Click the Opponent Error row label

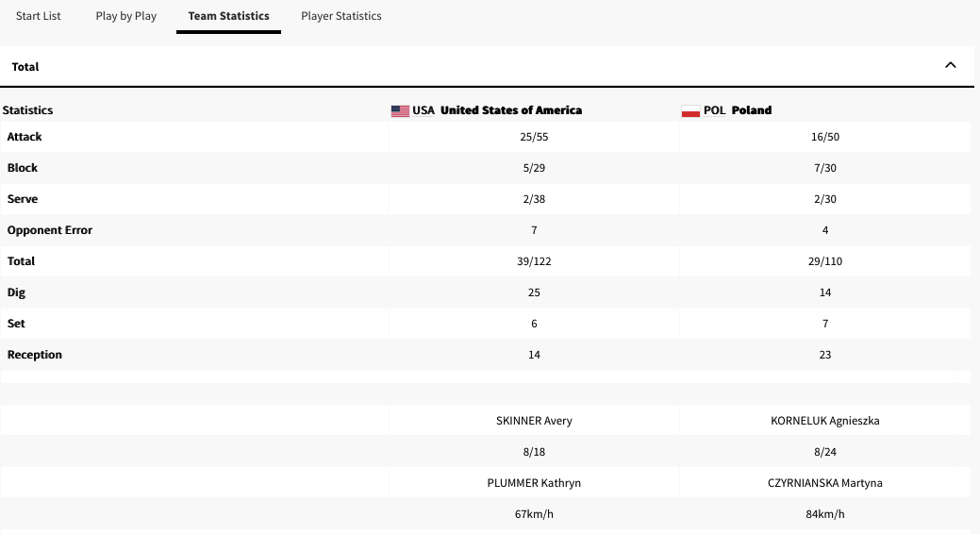50,230
